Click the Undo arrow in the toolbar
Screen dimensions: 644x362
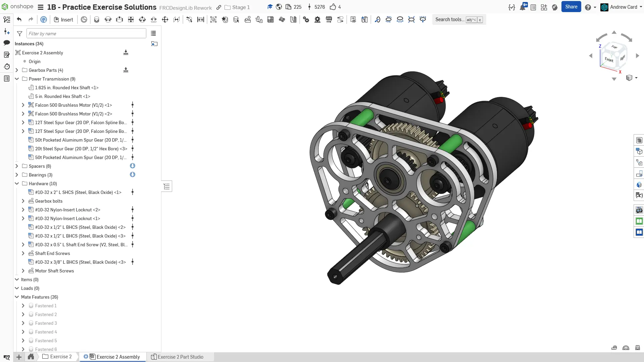pyautogui.click(x=19, y=19)
